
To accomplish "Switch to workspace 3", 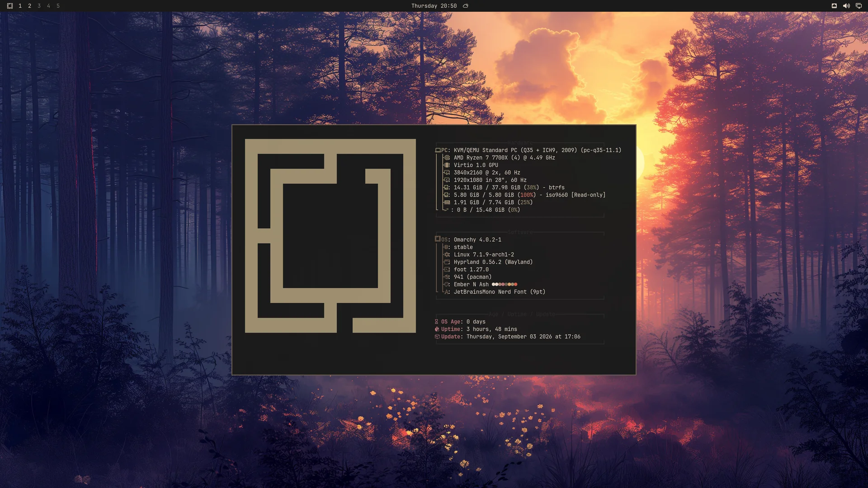I will point(39,6).
